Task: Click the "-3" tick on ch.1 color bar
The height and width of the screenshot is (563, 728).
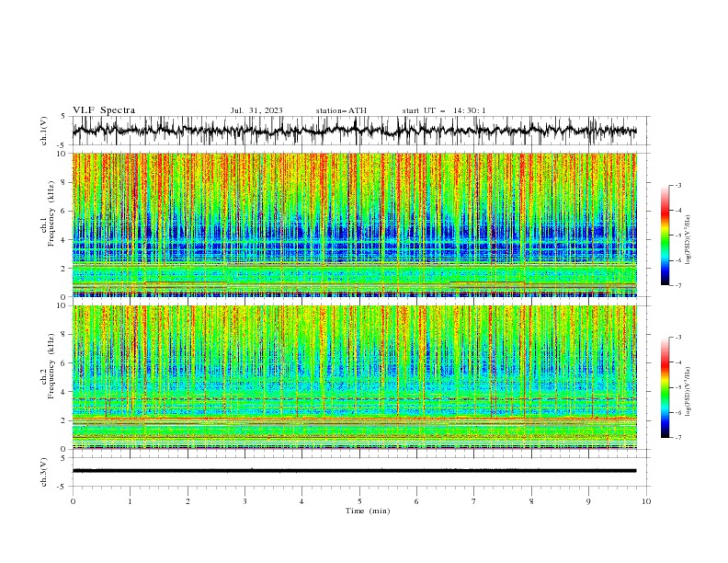Action: click(678, 185)
